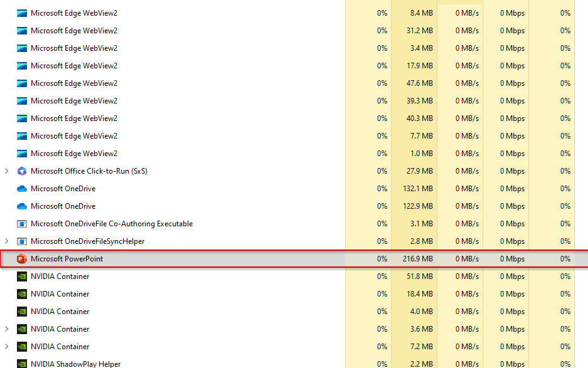Select the NVIDIA Container name in the 51.8 MB row
This screenshot has height=368, width=588.
coord(60,276)
